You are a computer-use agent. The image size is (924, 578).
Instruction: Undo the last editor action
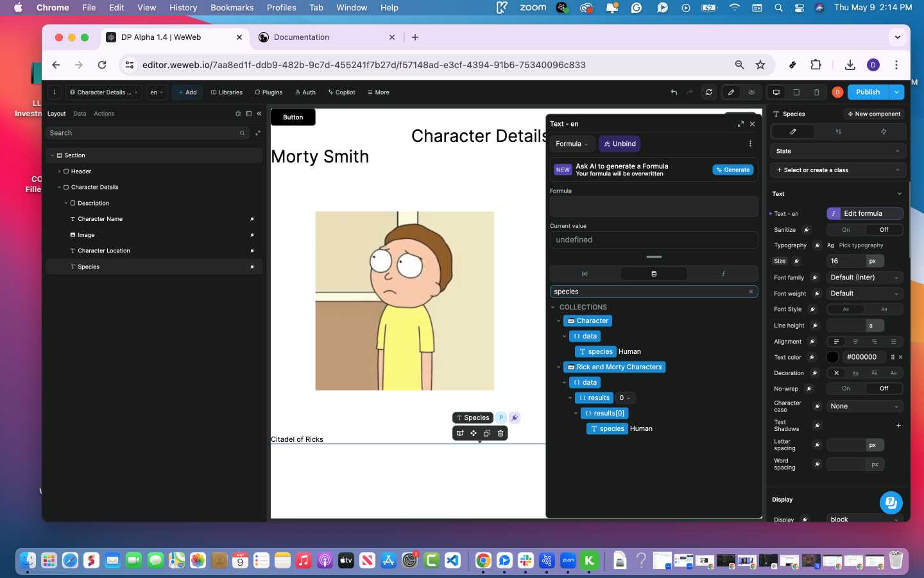tap(674, 92)
